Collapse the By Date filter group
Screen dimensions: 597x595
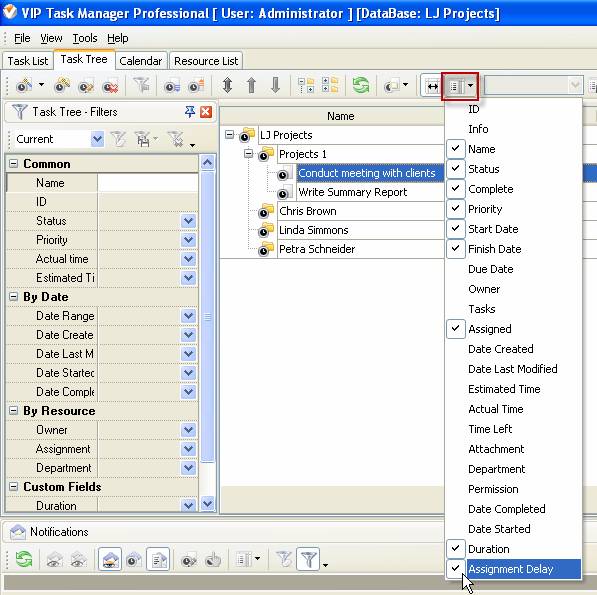point(13,297)
